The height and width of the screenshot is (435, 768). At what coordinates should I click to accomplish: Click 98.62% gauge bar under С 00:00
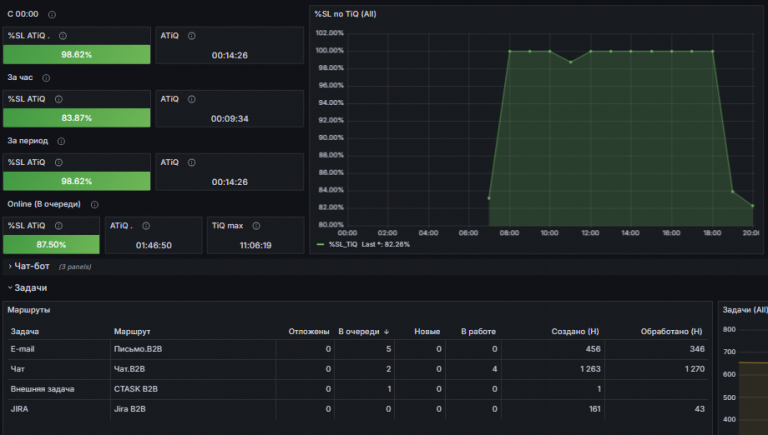pyautogui.click(x=76, y=54)
